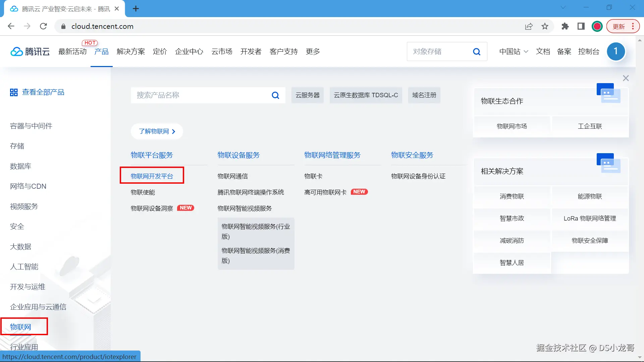Reload the page
This screenshot has height=362, width=644.
coord(43,26)
